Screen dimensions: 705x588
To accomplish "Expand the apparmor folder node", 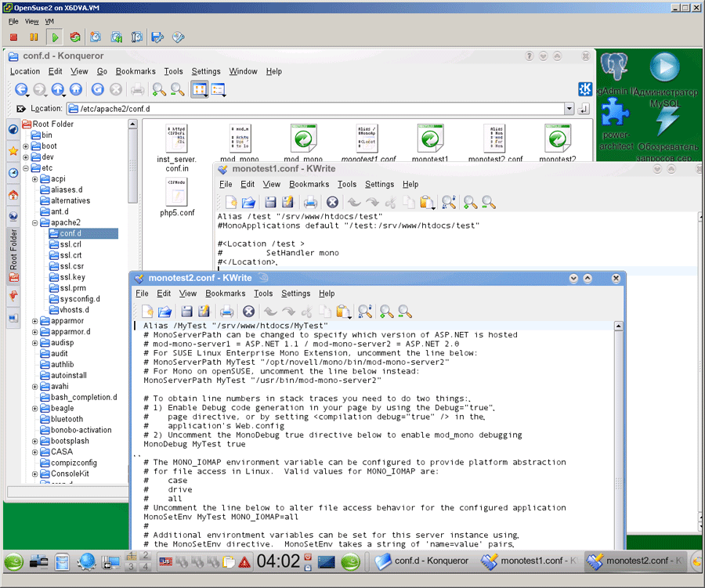I will tap(34, 321).
